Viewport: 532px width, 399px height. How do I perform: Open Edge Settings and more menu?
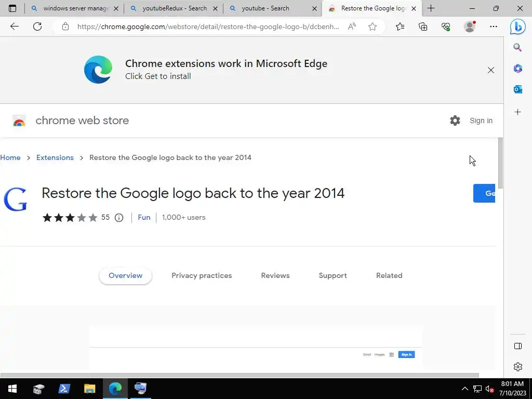tap(494, 26)
